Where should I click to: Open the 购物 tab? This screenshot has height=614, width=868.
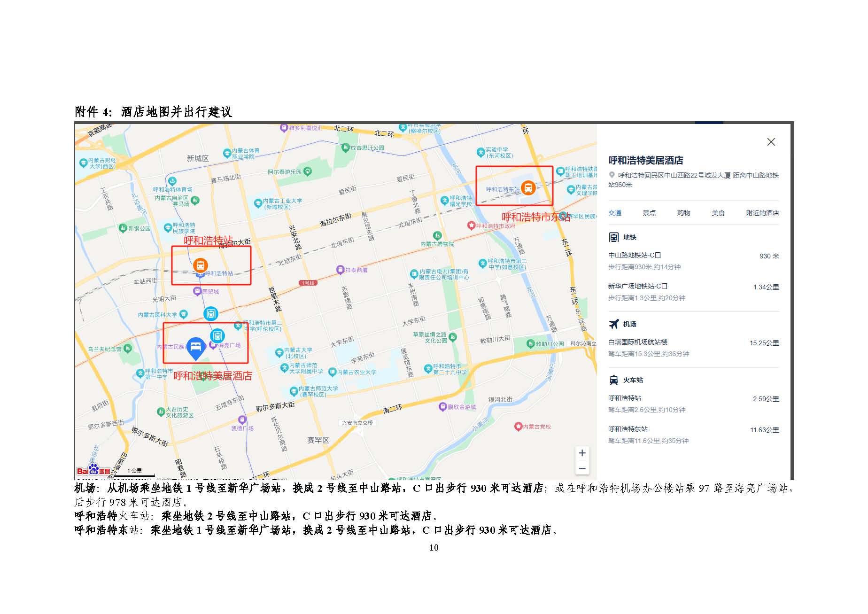pyautogui.click(x=683, y=213)
